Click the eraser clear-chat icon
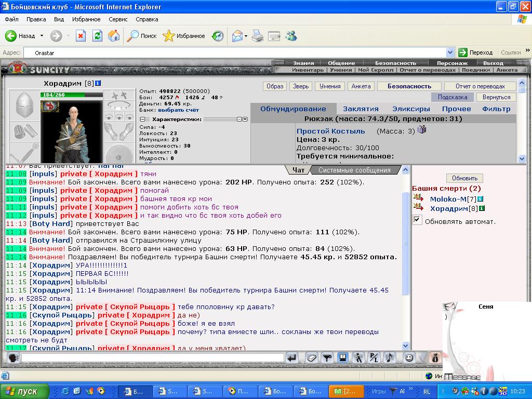 coord(311,357)
